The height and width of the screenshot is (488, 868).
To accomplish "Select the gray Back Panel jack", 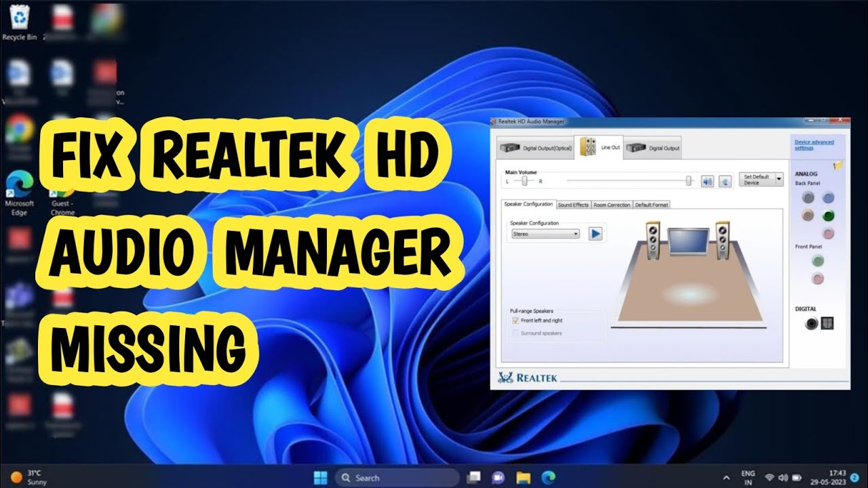I will coord(808,198).
